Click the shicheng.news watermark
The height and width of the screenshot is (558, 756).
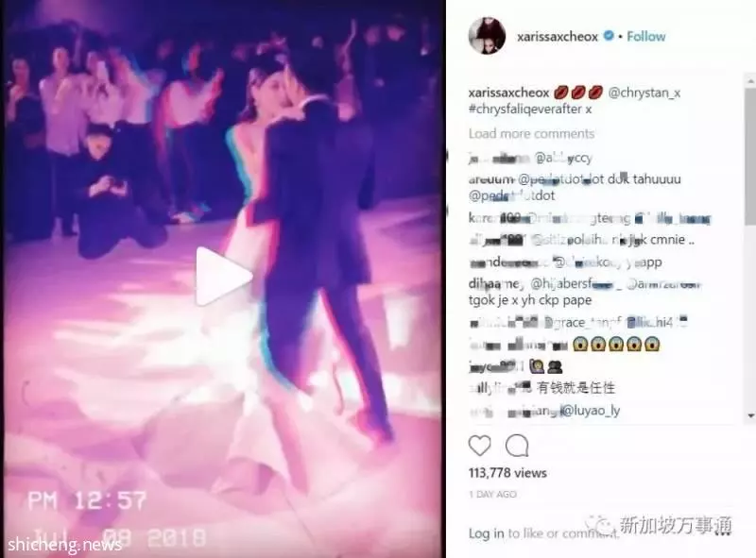pyautogui.click(x=64, y=545)
